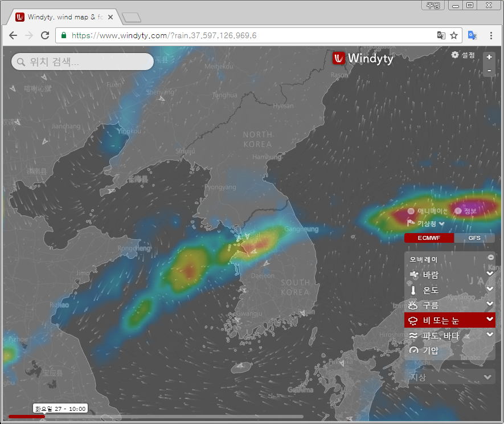Pause the 애니메이션 animation icon
Screen dimensions: 504x424
coord(411,211)
